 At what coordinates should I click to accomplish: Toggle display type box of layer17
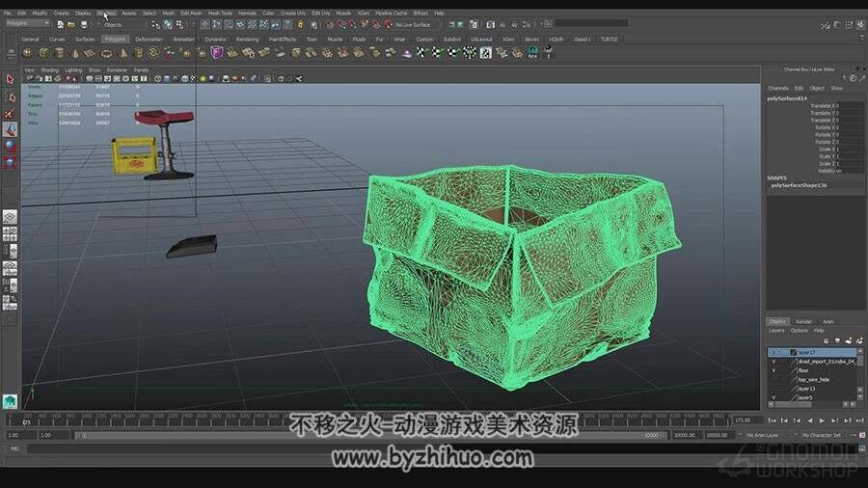pos(784,352)
